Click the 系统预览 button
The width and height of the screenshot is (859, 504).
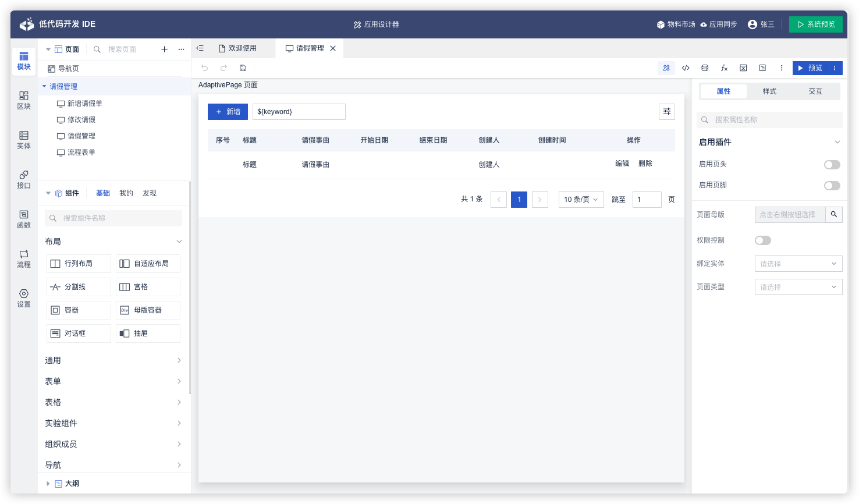click(815, 24)
